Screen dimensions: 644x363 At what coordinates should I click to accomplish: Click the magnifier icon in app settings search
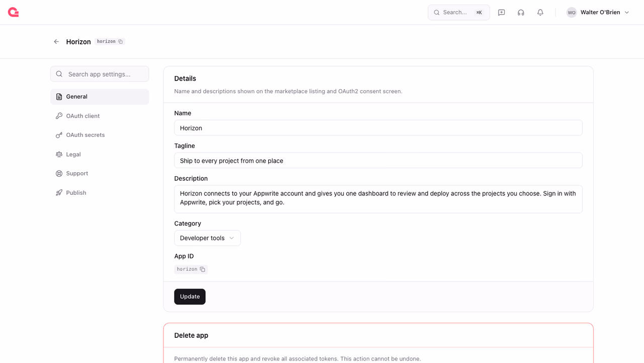[x=59, y=74]
